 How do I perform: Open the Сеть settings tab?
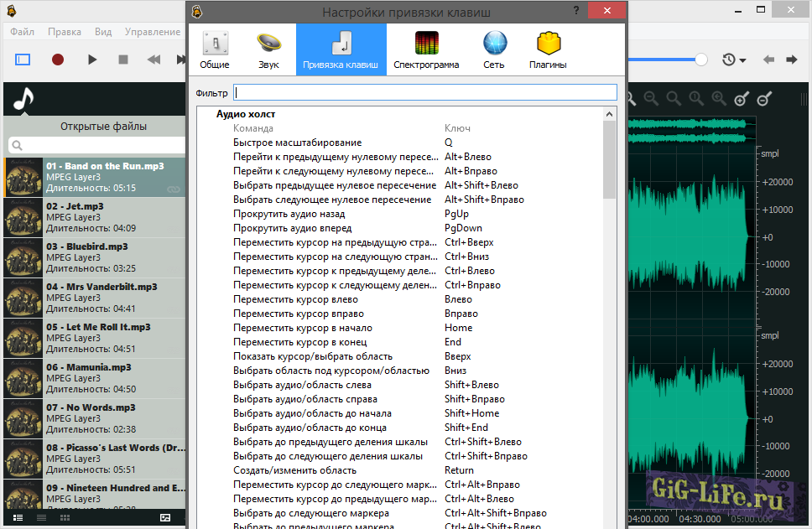tap(494, 49)
